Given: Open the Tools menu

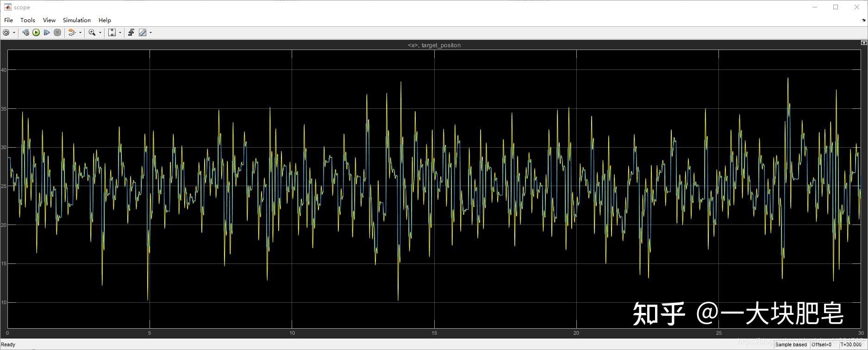Looking at the screenshot, I should click(x=28, y=20).
